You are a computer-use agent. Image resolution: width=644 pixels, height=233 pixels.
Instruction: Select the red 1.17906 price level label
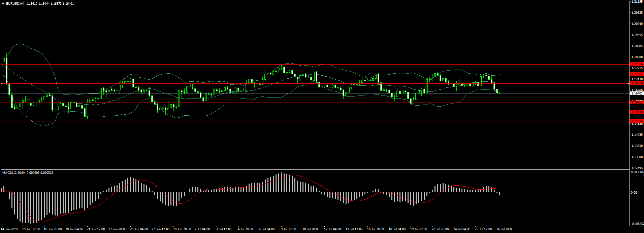click(x=637, y=64)
